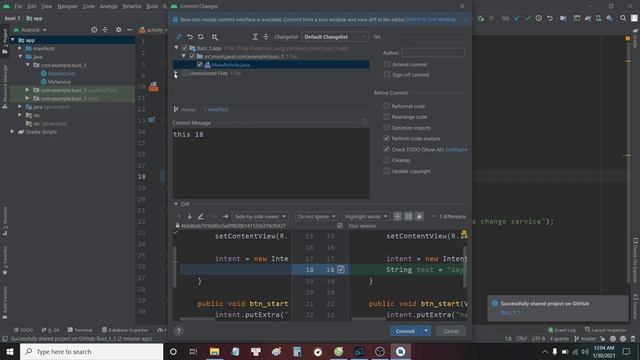Enable Reformat code checkbox

[387, 106]
